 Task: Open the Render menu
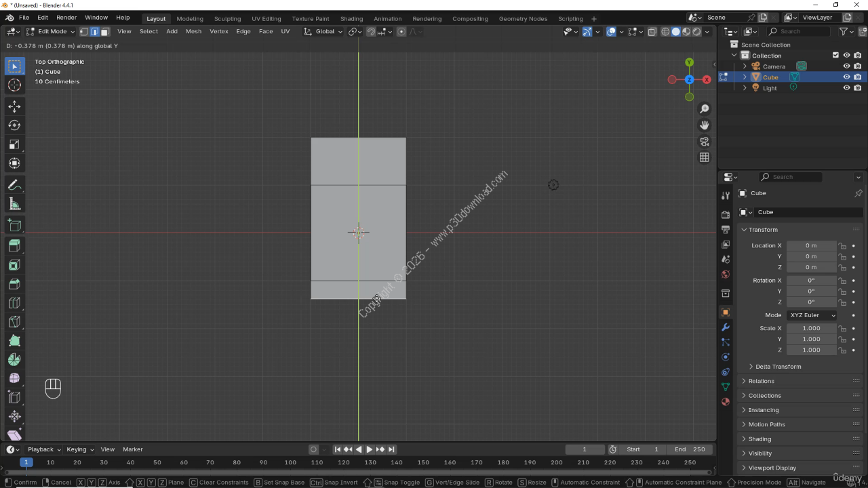[x=66, y=17]
